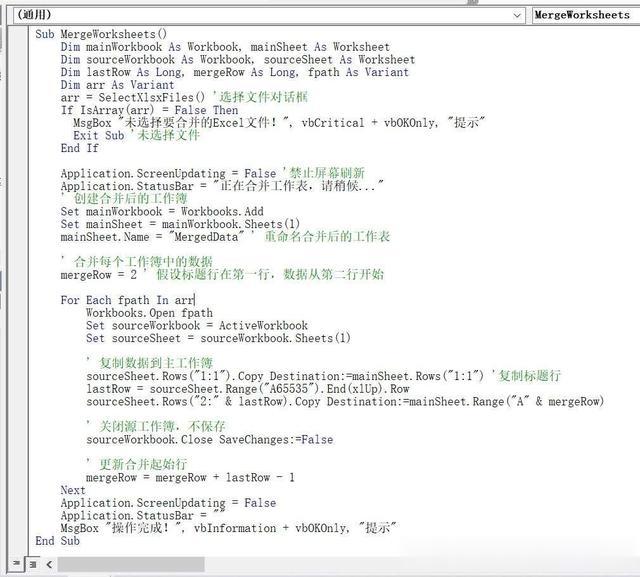Image resolution: width=640 pixels, height=577 pixels.
Task: Click the comment '未选择文件'
Action: click(x=168, y=135)
